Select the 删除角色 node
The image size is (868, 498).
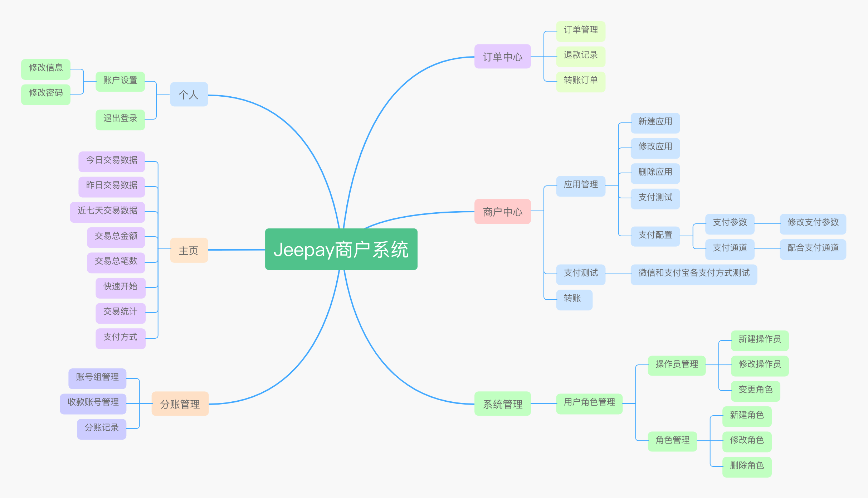point(746,466)
